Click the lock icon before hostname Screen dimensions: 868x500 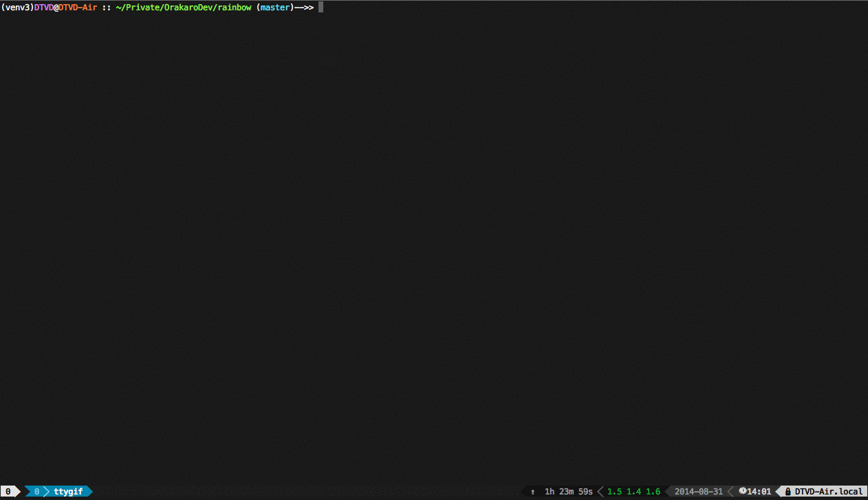pos(788,492)
